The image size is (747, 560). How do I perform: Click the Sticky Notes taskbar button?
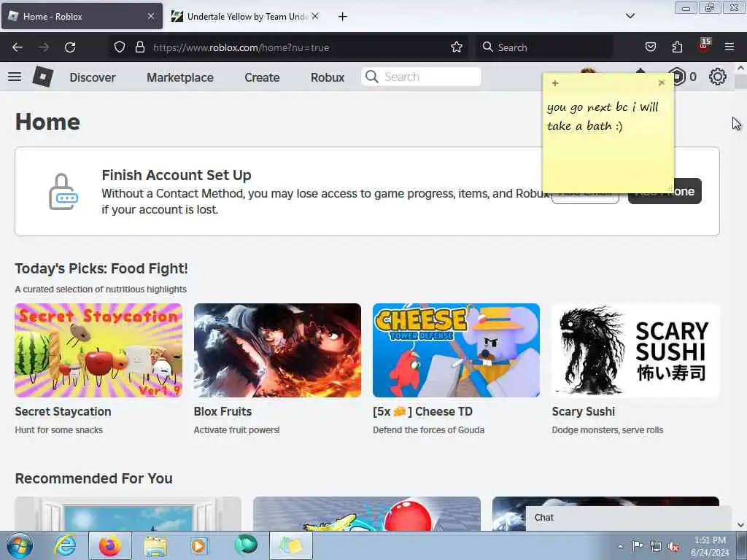coord(291,545)
